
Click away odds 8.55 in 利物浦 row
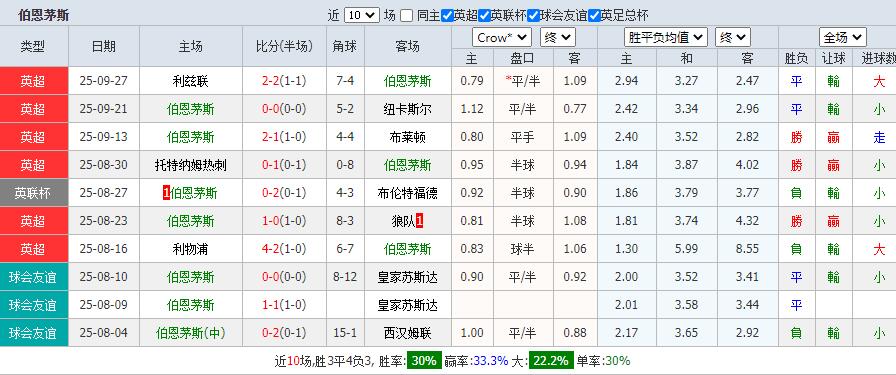747,249
